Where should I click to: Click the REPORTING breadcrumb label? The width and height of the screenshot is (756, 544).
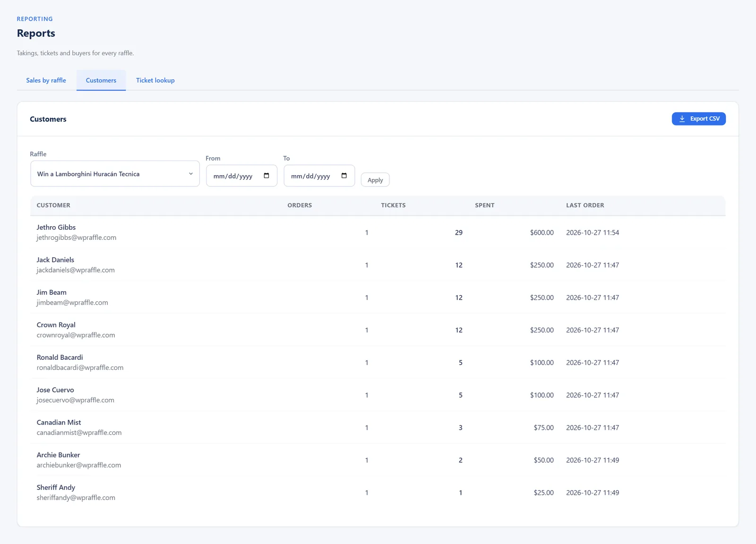(x=35, y=19)
